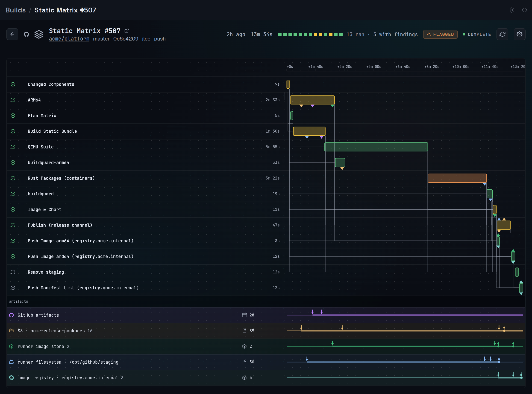
Task: Select the buildguard job row
Action: pyautogui.click(x=266, y=194)
